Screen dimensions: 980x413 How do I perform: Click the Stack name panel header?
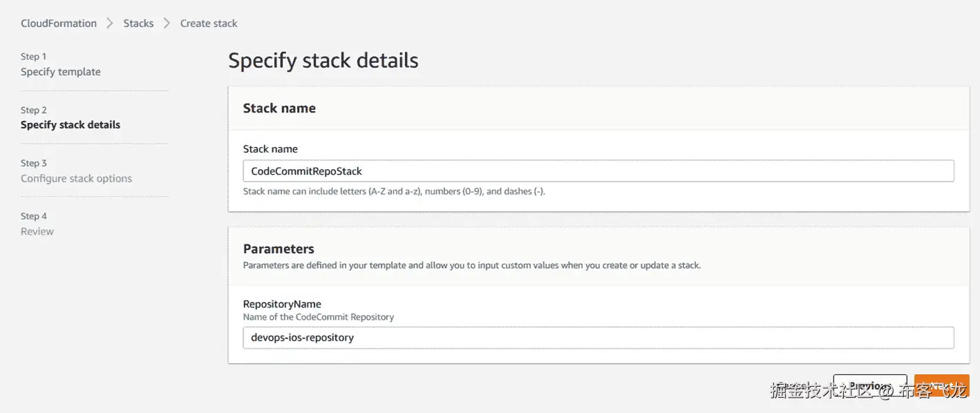(x=279, y=108)
